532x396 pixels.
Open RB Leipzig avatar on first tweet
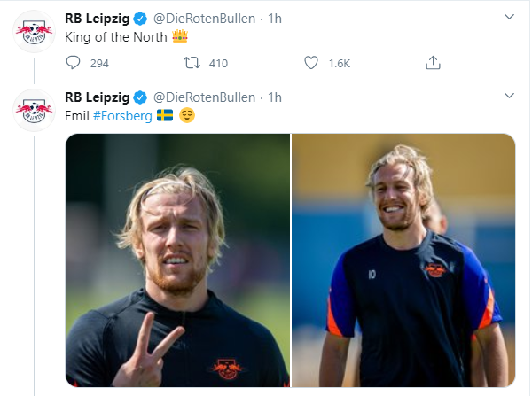tap(35, 32)
